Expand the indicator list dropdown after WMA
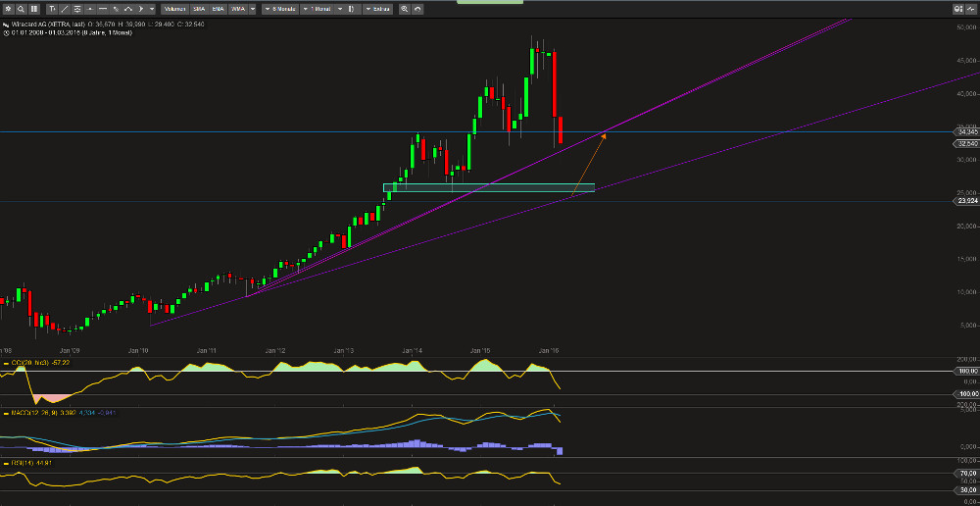The image size is (980, 506). pos(253,9)
